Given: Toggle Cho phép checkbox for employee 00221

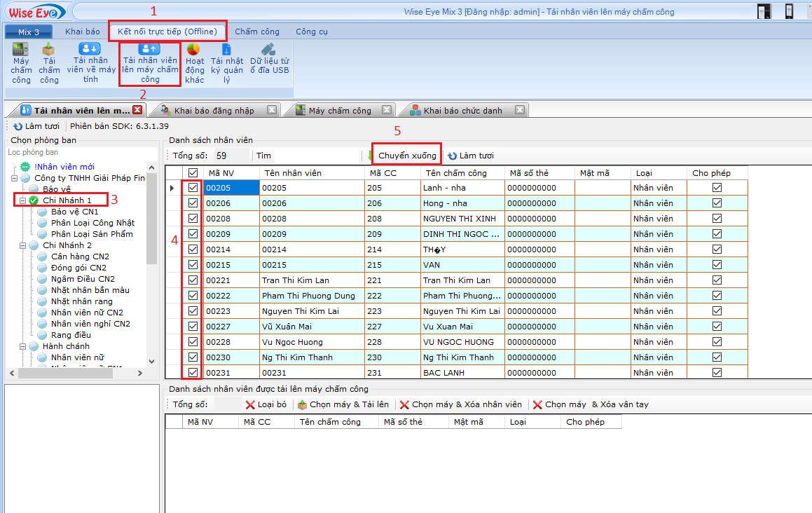Looking at the screenshot, I should [x=717, y=280].
